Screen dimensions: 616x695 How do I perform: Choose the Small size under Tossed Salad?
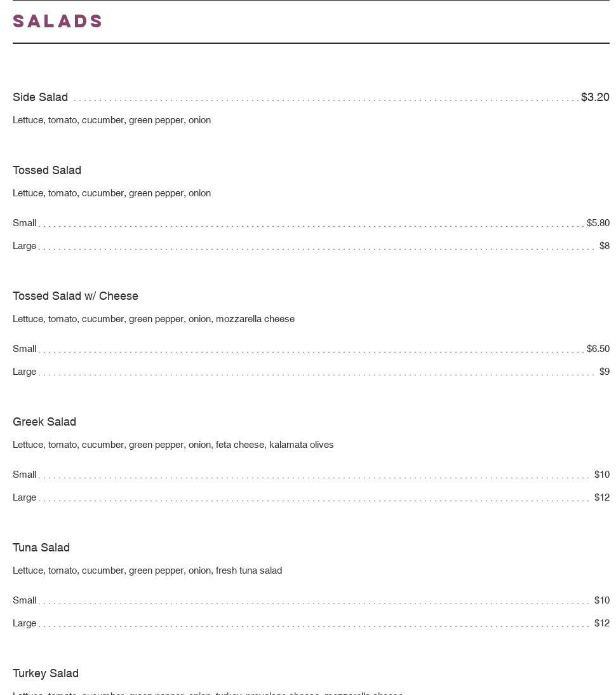[25, 223]
